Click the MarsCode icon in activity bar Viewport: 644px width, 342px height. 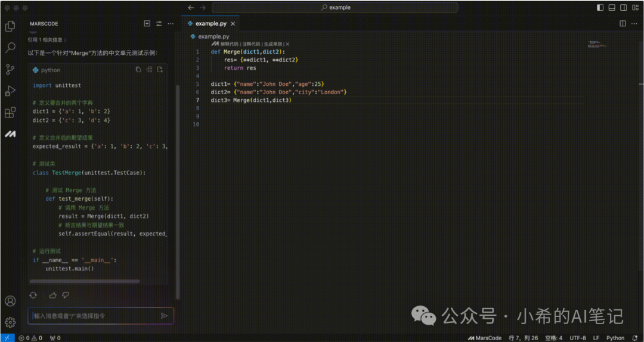pyautogui.click(x=10, y=135)
